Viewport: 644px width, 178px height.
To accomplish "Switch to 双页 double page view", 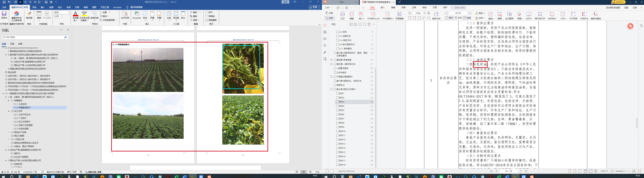I will tap(458, 18).
